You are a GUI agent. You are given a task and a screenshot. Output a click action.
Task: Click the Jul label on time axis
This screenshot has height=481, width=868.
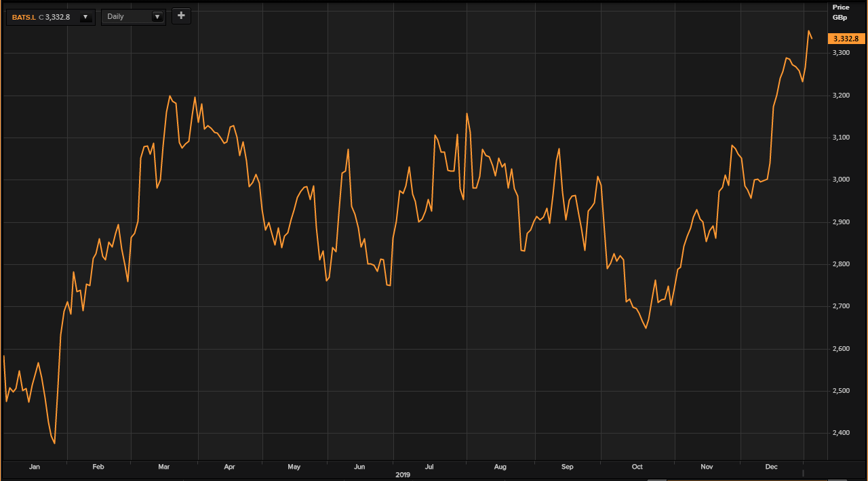tap(429, 467)
